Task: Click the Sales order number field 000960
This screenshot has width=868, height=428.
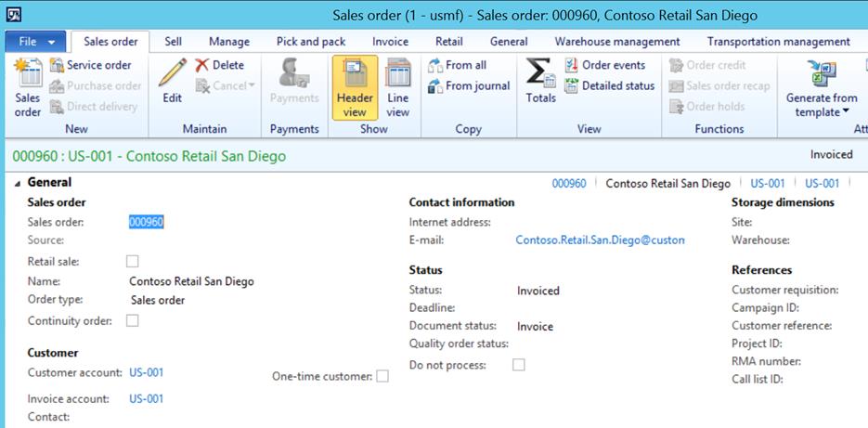Action: point(146,222)
